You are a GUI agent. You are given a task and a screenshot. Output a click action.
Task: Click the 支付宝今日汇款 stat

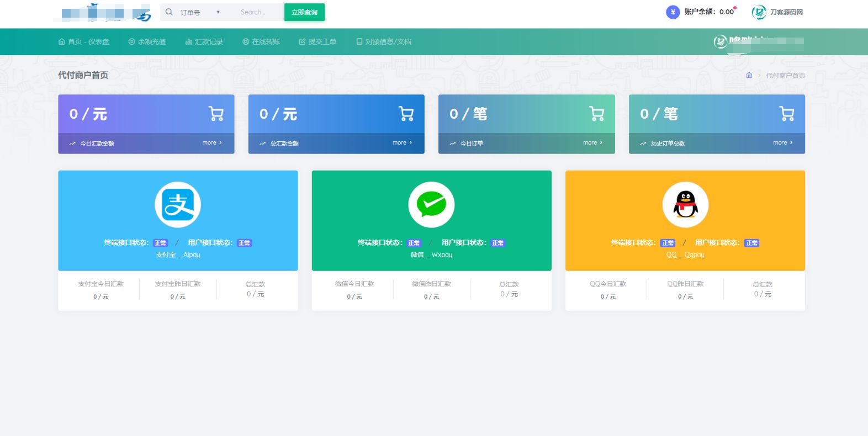pos(100,290)
